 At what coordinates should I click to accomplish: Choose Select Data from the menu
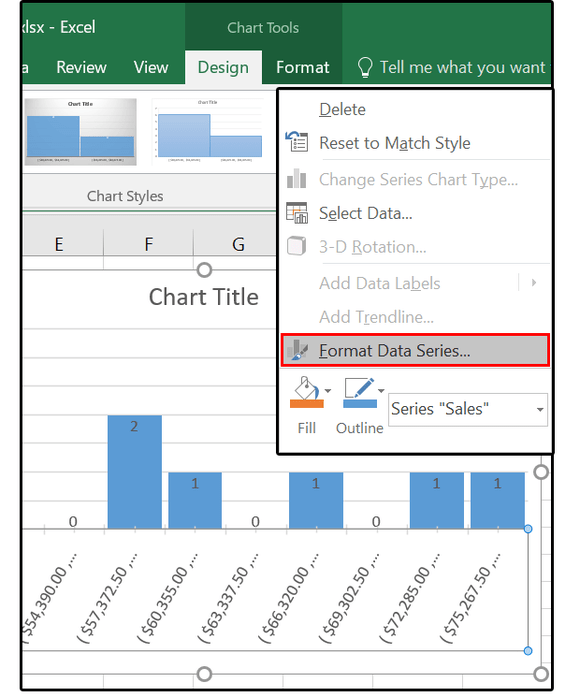(x=365, y=213)
